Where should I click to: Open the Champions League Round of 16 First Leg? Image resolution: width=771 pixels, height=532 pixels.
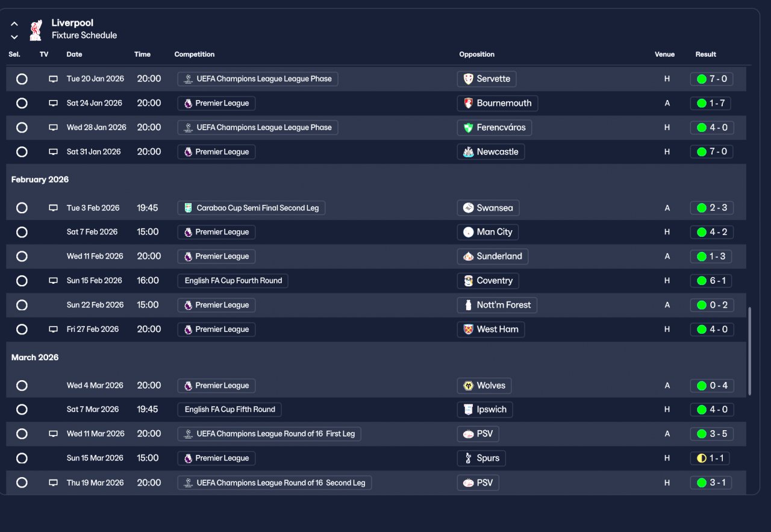(x=269, y=434)
